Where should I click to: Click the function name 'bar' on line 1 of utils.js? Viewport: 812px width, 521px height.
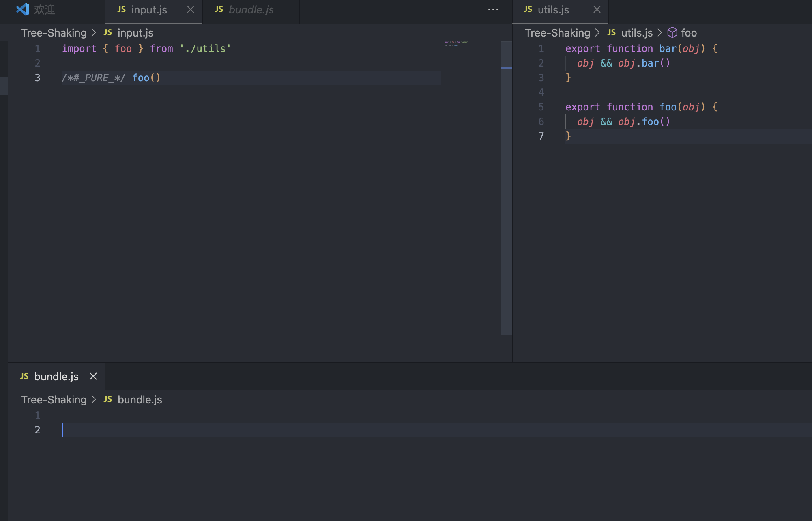pos(668,49)
